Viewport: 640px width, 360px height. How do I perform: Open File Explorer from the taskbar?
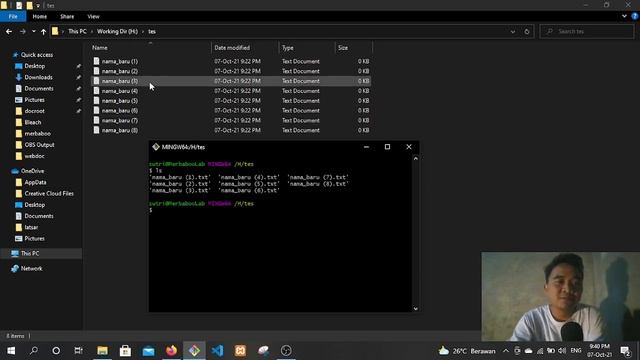(x=102, y=351)
